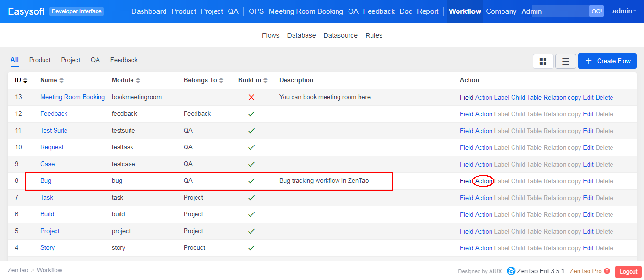The image size is (644, 280).
Task: Click the ZenTao Pro upgrade arrow icon
Action: [x=607, y=271]
